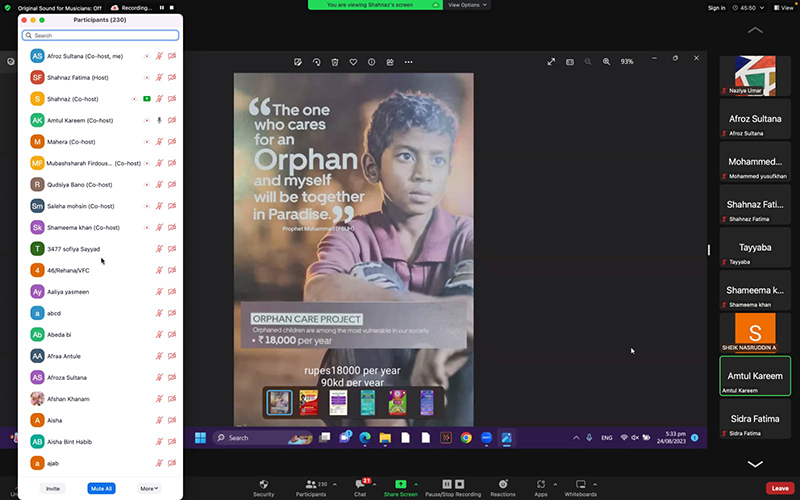Image resolution: width=800 pixels, height=500 pixels.
Task: Click the zoom-in magnifier in Photos viewer
Action: click(606, 62)
